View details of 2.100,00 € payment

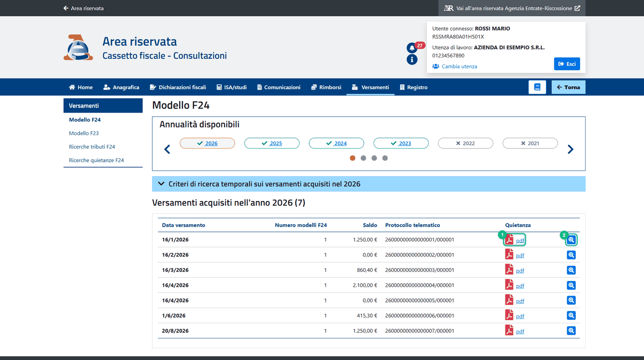[571, 285]
